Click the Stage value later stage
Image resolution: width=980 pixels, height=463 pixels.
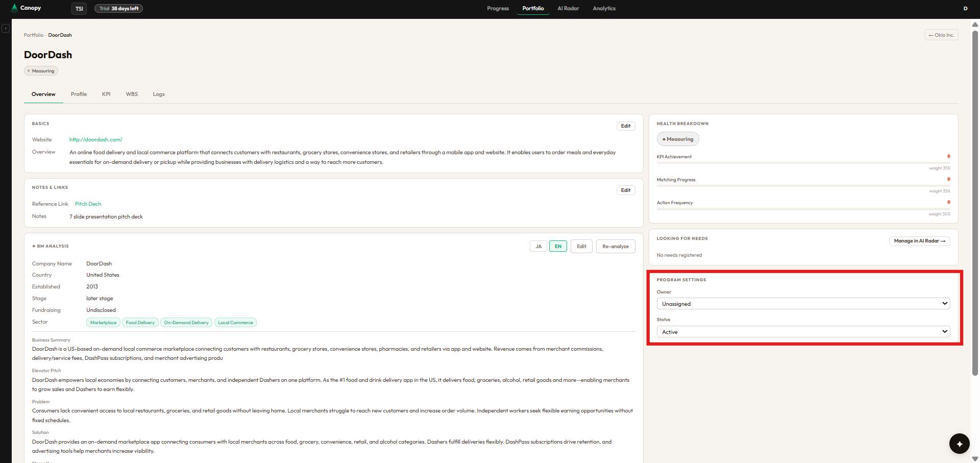point(100,299)
